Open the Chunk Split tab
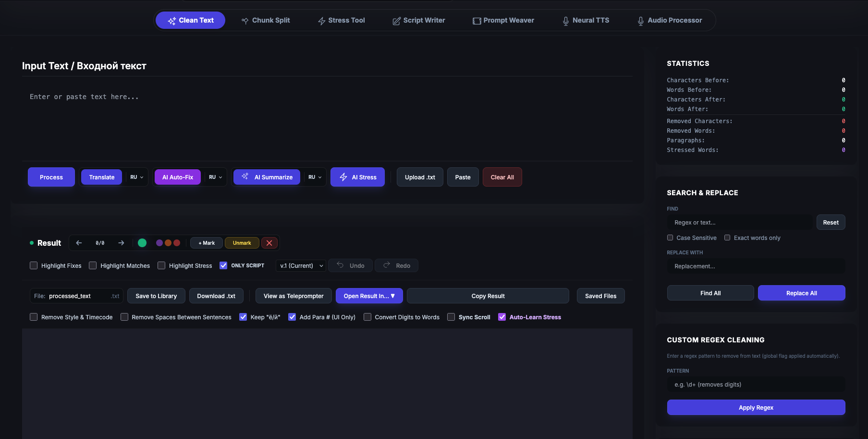This screenshot has height=439, width=868. [266, 20]
